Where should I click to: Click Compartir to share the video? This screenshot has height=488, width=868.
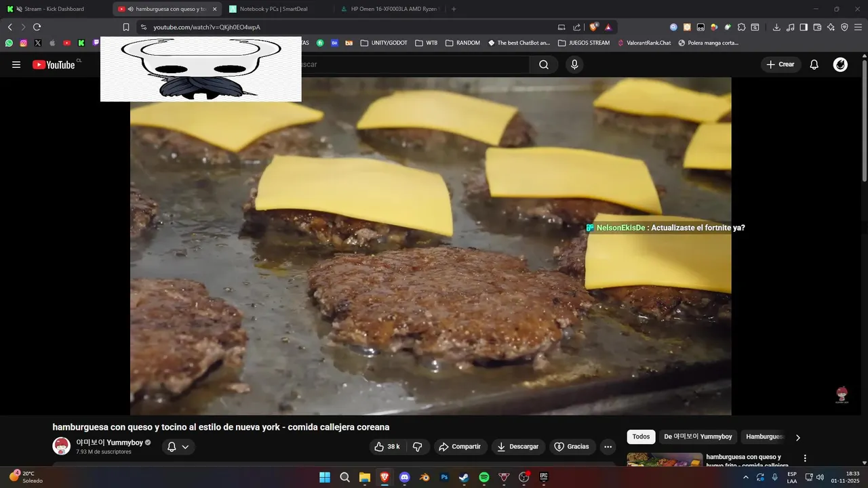[460, 447]
